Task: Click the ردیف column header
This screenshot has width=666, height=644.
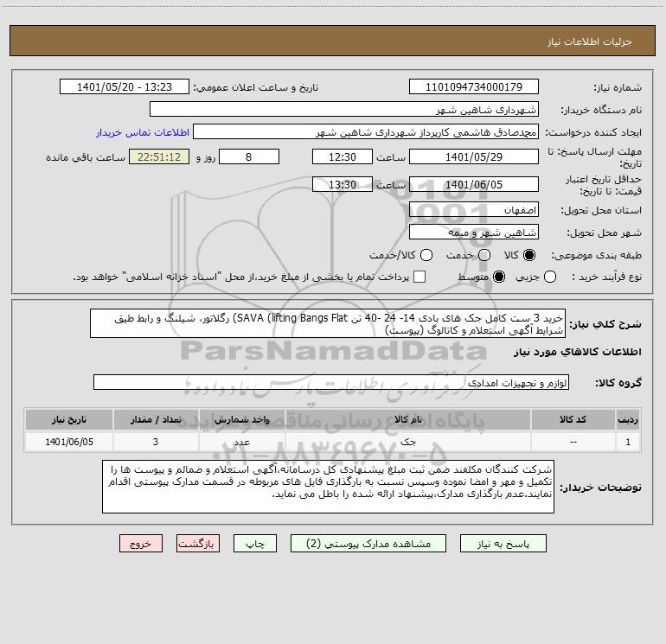Action: [628, 419]
